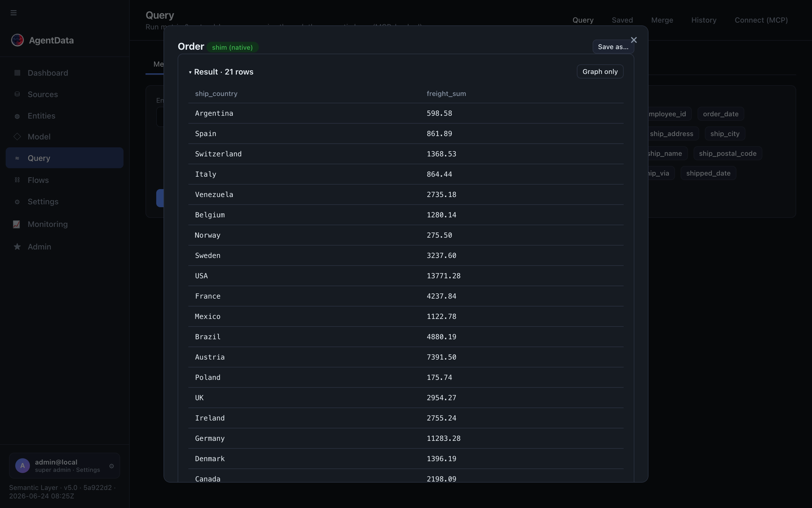Click the ship_country column header
The image size is (812, 508).
click(216, 93)
